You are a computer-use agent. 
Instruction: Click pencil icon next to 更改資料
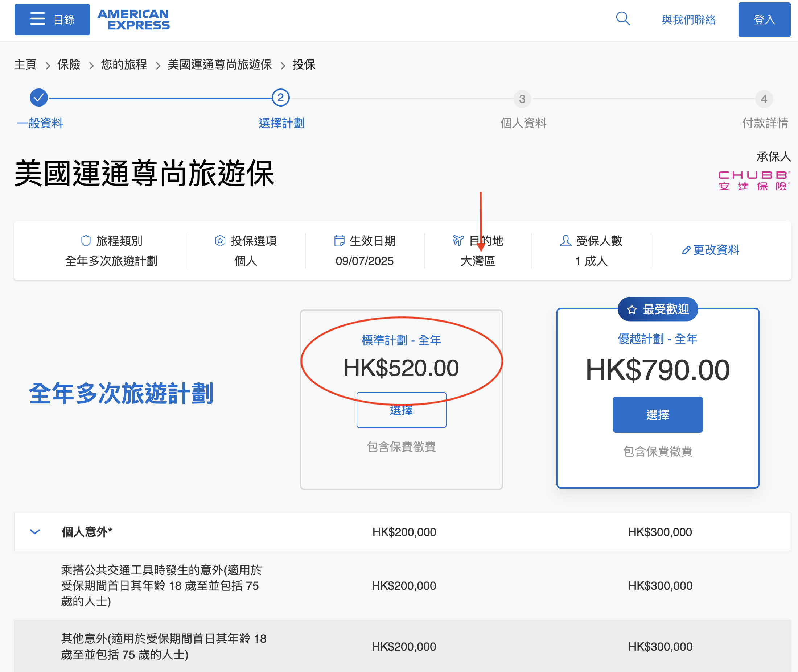click(686, 250)
